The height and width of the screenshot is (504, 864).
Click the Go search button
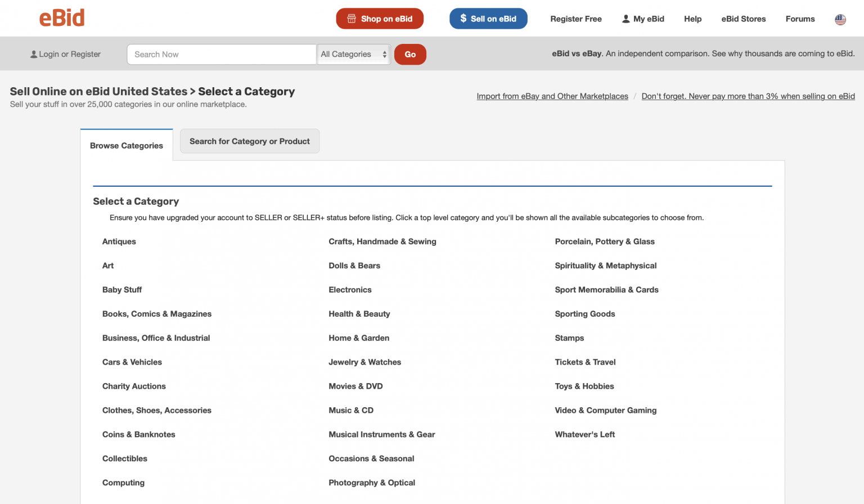tap(410, 55)
